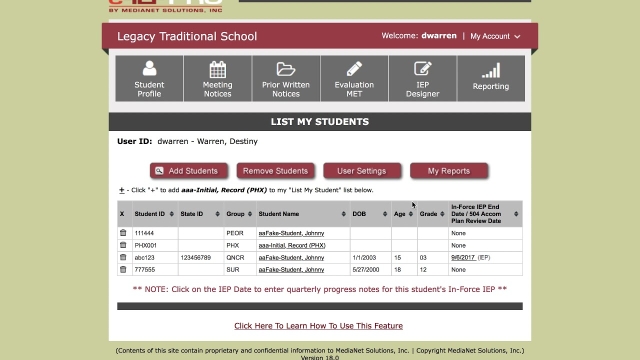
Task: Open Meeting Notices calendar icon
Action: pos(218,69)
